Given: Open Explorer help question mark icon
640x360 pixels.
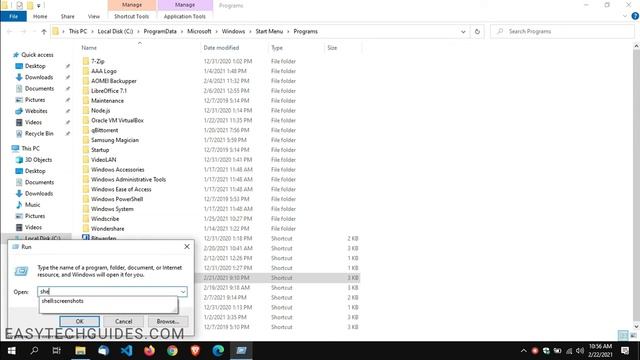Looking at the screenshot, I should (x=635, y=16).
